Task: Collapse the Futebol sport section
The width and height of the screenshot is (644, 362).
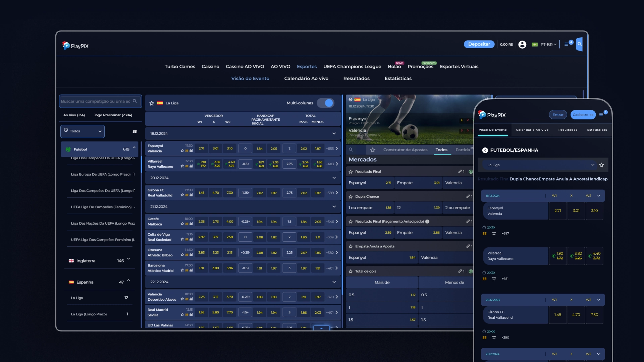Action: point(134,147)
